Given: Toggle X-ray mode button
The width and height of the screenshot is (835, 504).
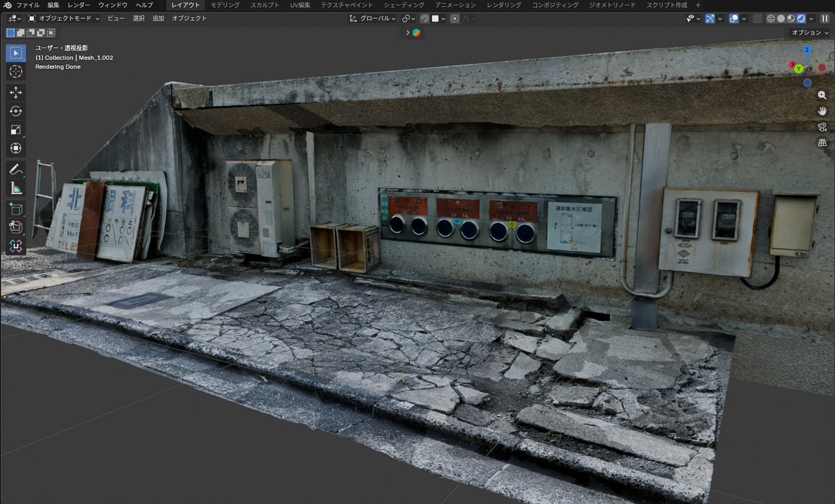Looking at the screenshot, I should (x=758, y=19).
